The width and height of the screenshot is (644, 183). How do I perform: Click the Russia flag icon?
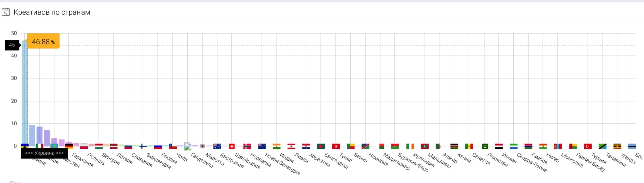click(x=158, y=146)
